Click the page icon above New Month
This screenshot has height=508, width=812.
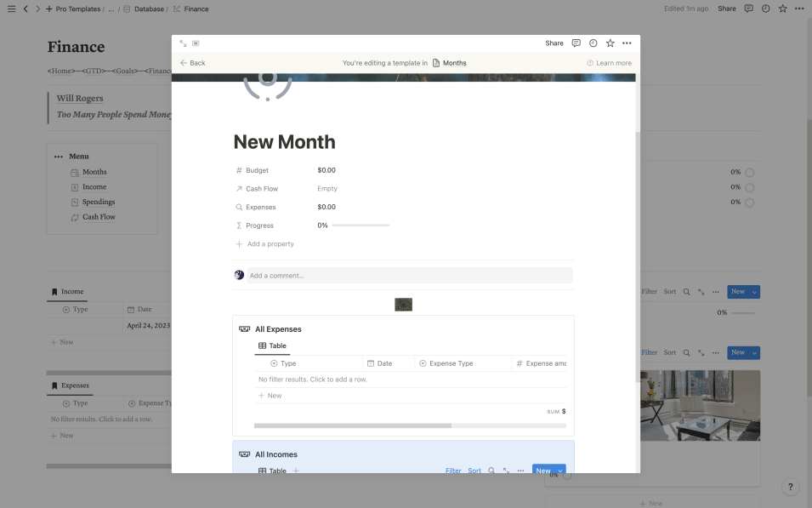tap(268, 87)
